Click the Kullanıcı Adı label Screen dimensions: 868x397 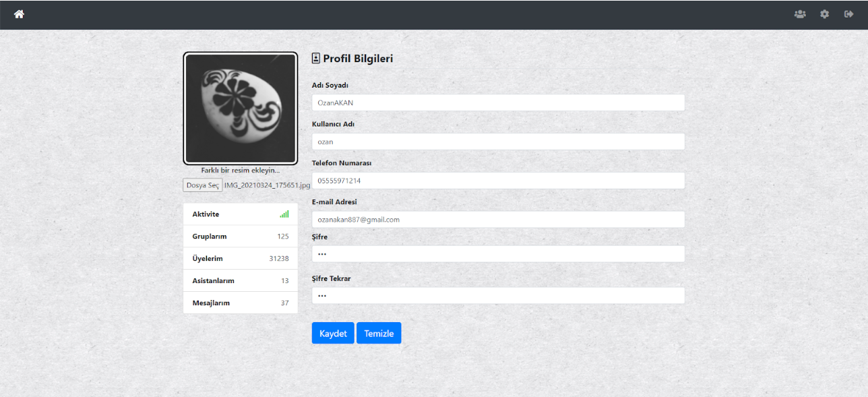click(333, 125)
